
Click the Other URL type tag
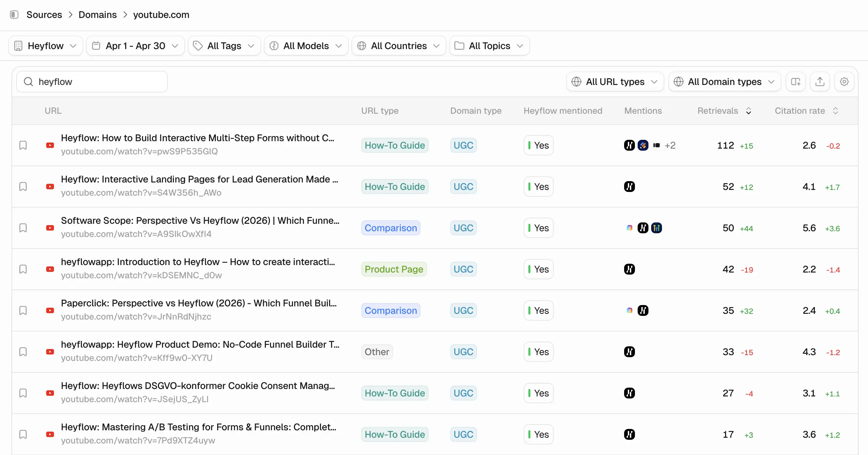click(x=377, y=352)
